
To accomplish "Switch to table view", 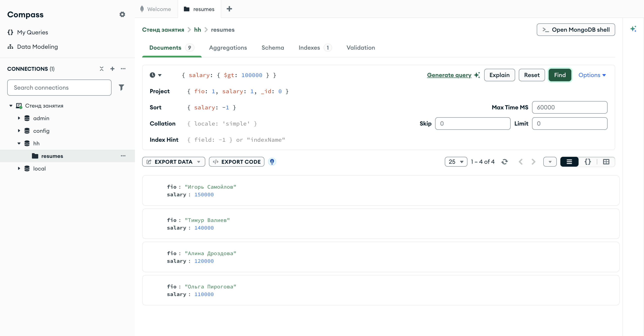I will tap(606, 162).
